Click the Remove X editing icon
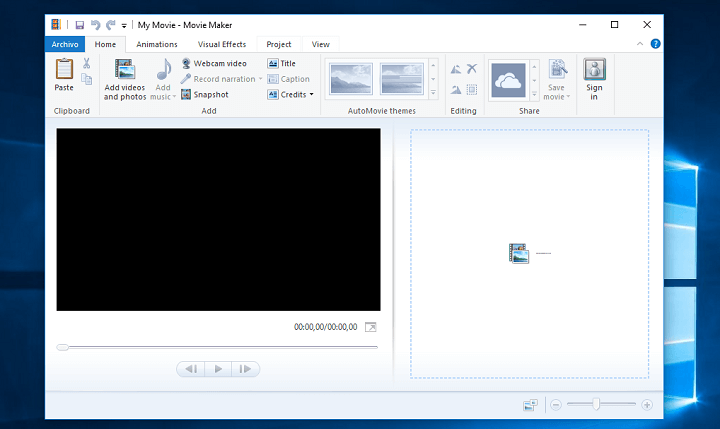The height and width of the screenshot is (429, 720). pyautogui.click(x=472, y=69)
